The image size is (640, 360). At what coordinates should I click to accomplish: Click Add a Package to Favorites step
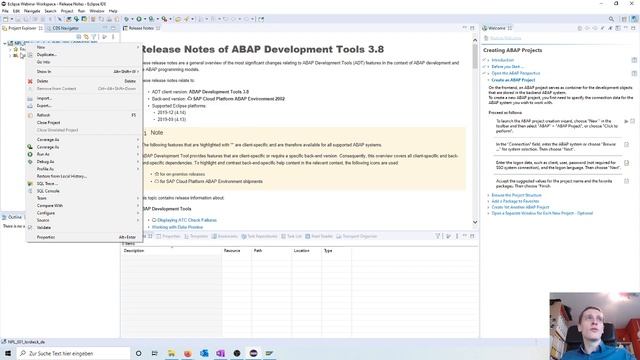pos(515,201)
